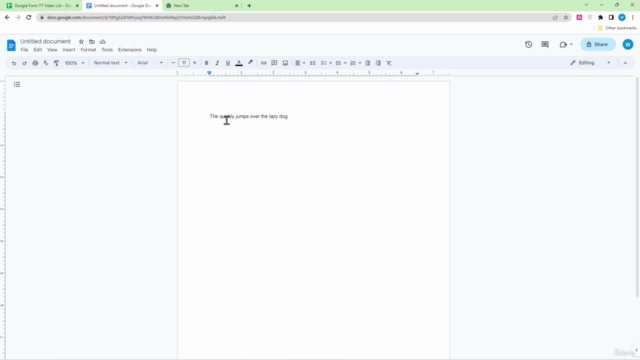640x360 pixels.
Task: Open the File menu
Action: click(x=24, y=50)
